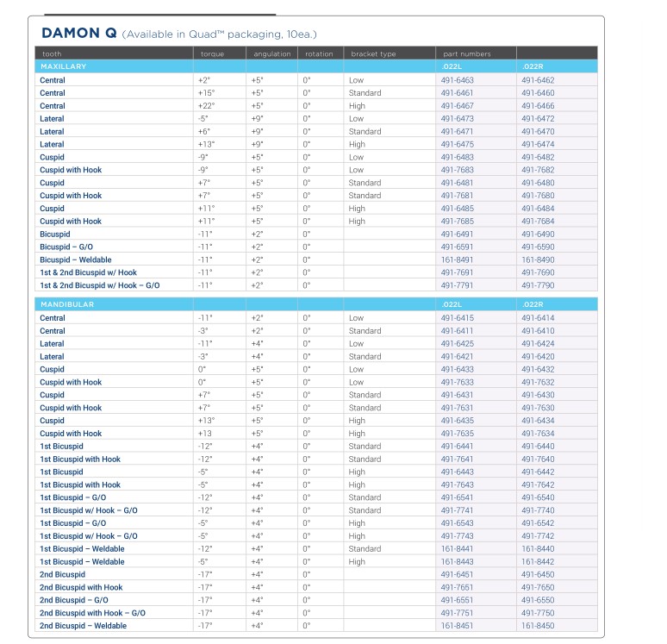Click part number 491-6480
Screen dimensions: 667x644
point(538,183)
